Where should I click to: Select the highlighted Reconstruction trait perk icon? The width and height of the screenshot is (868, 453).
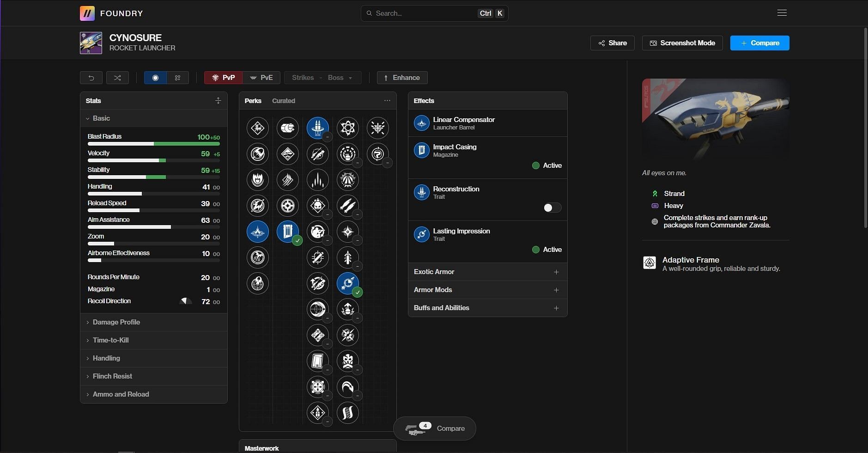318,128
